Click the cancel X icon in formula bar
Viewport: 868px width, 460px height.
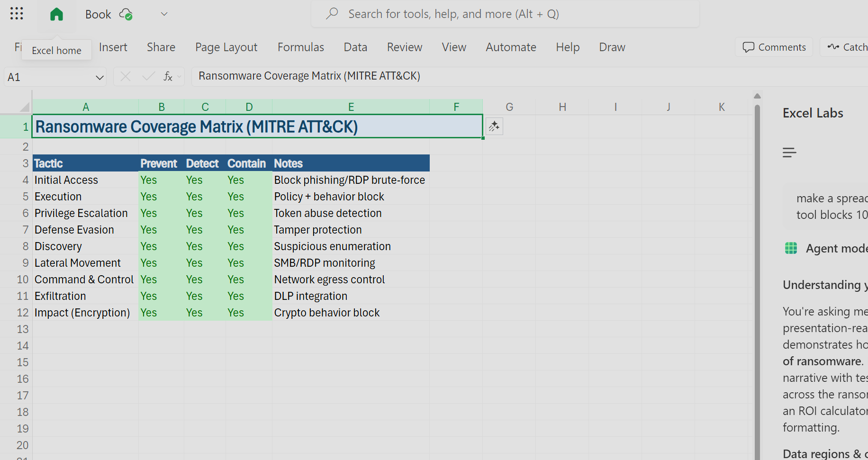tap(126, 77)
